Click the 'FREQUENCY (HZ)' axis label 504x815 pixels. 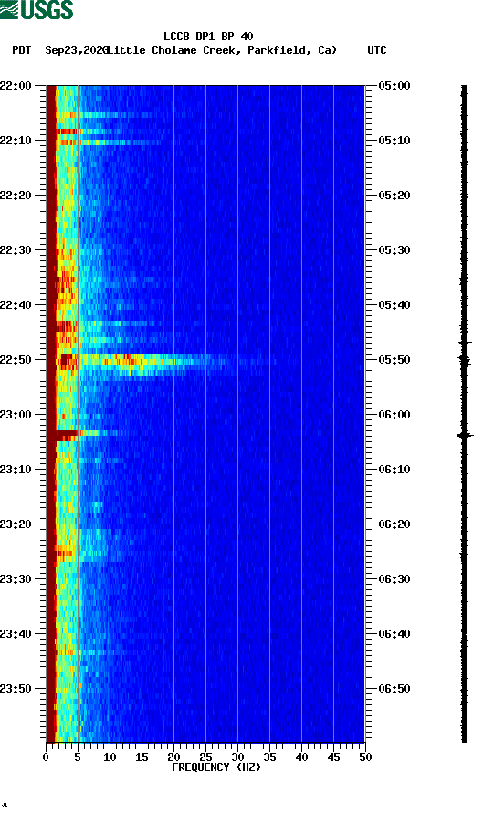216,767
